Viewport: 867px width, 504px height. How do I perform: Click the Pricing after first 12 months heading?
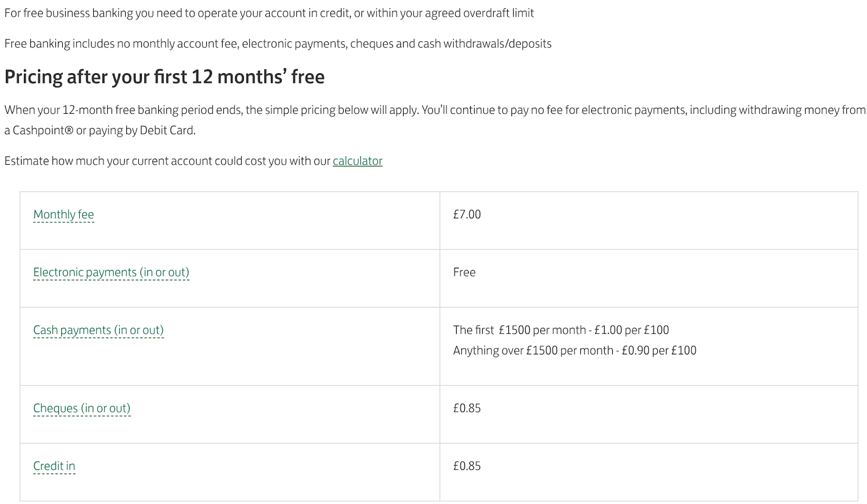[165, 77]
